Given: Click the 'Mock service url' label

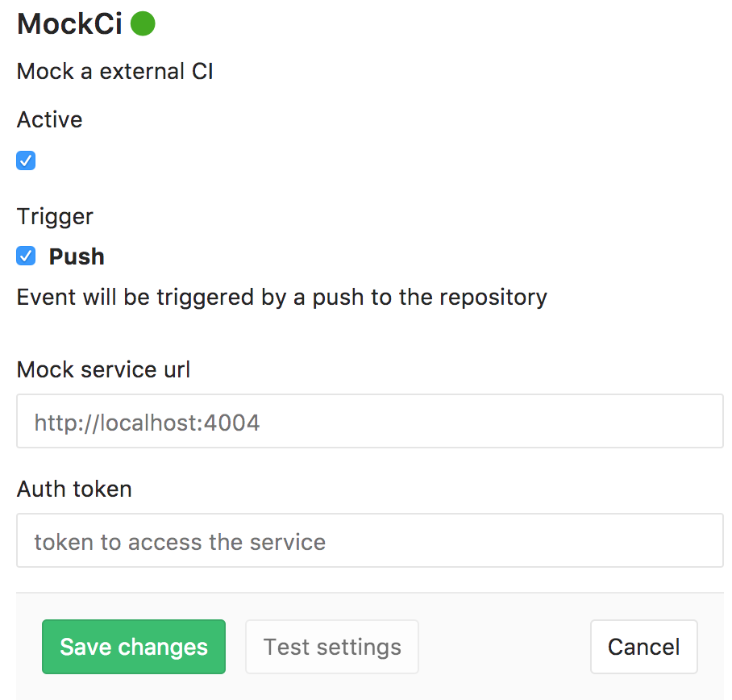Looking at the screenshot, I should (103, 369).
